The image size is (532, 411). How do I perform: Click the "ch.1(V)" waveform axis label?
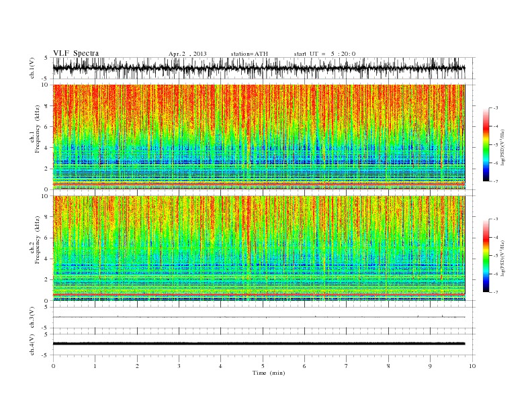pos(32,68)
